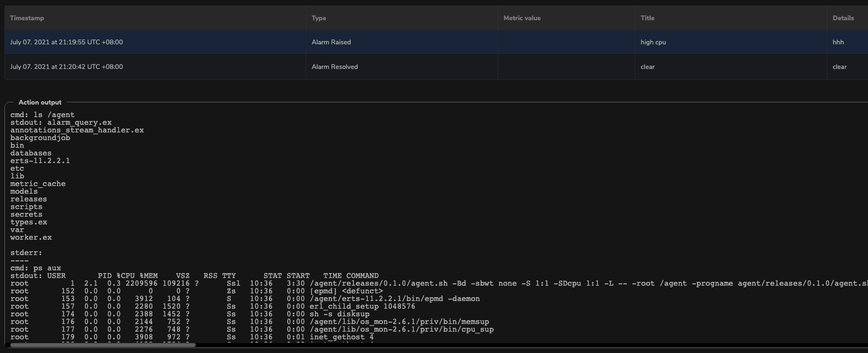Click the 'sh -s disksup' process line
Viewport: 868px width, 353px height.
[190, 314]
